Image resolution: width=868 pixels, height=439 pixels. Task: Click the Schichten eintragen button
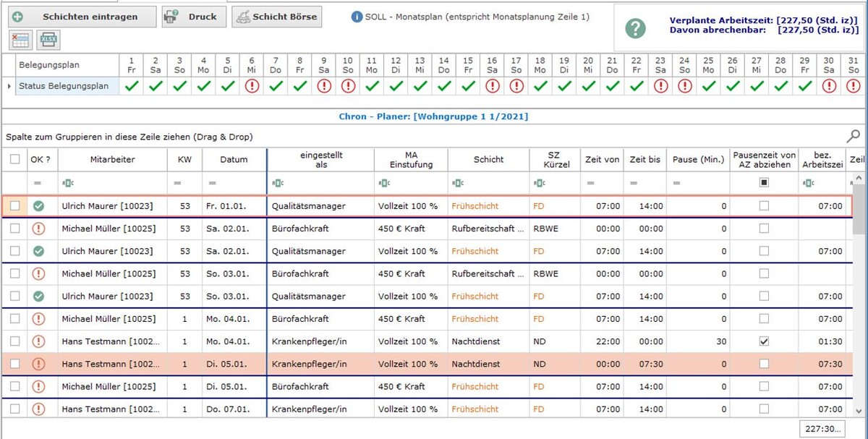tap(82, 17)
